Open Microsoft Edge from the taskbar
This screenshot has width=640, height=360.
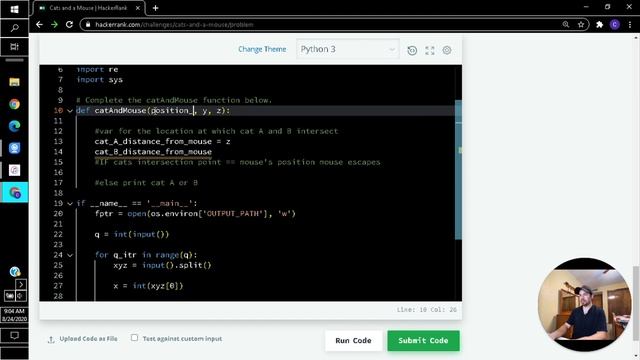(x=14, y=126)
